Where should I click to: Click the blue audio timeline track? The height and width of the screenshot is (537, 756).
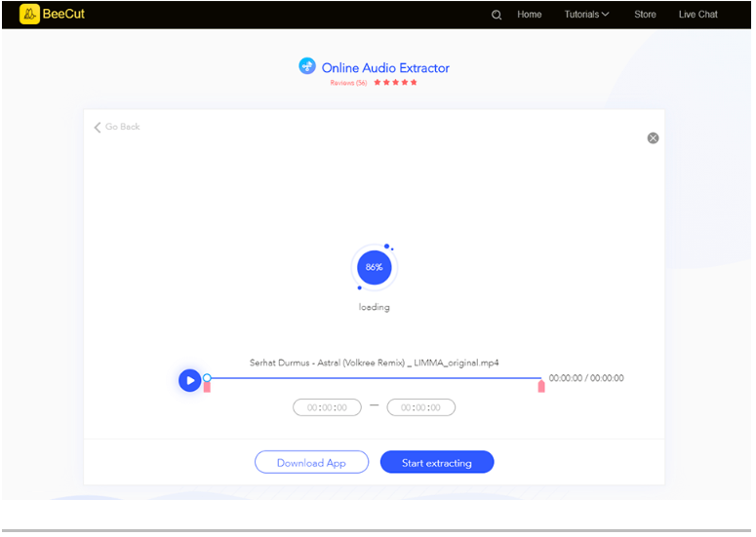coord(375,378)
